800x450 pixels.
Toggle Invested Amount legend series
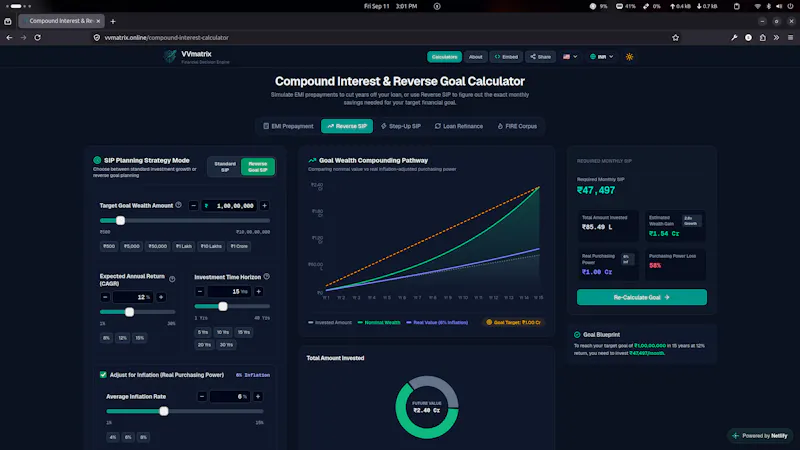pos(330,322)
